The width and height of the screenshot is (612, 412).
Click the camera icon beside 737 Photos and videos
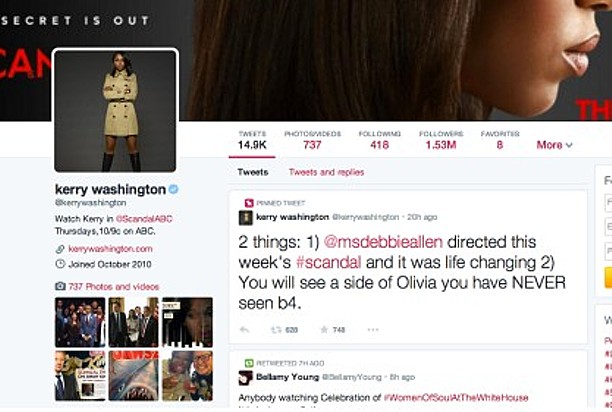[x=60, y=286]
